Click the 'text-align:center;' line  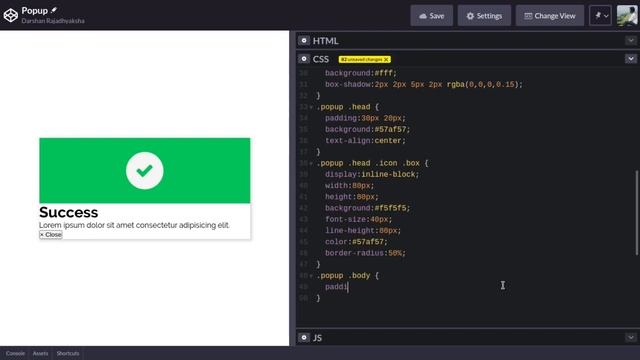[x=365, y=141]
